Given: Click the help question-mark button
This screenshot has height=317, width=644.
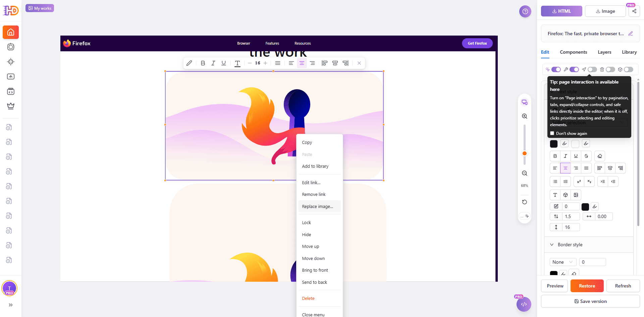Looking at the screenshot, I should coord(525,11).
